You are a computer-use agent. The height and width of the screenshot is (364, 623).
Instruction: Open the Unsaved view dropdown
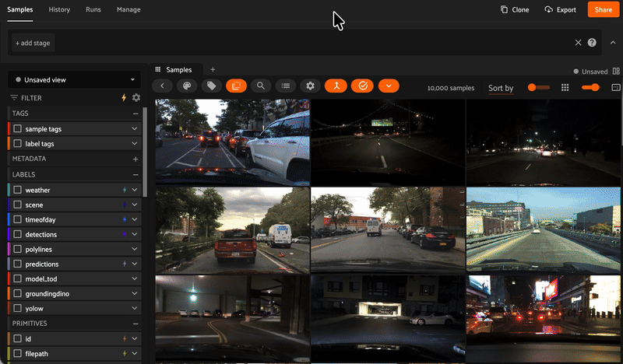(x=74, y=79)
